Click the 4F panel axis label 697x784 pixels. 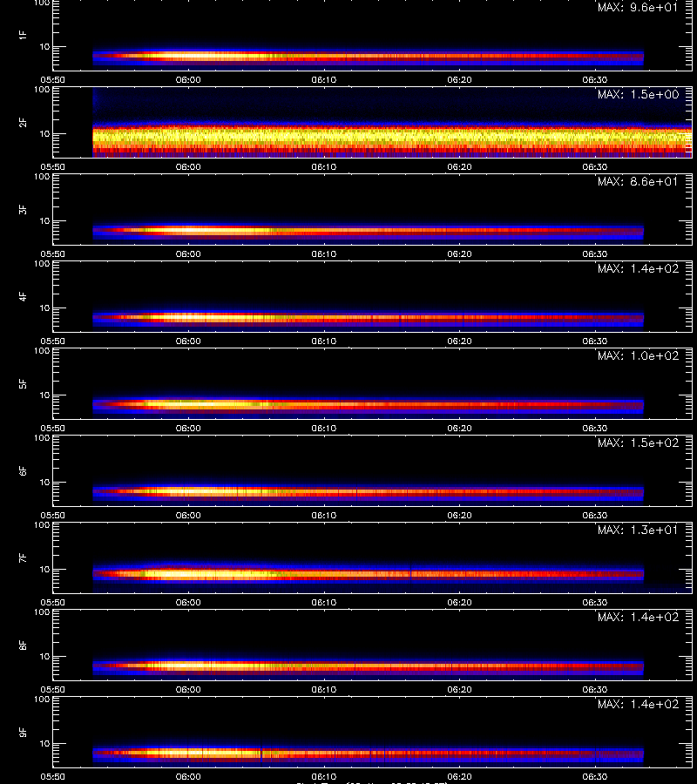23,296
